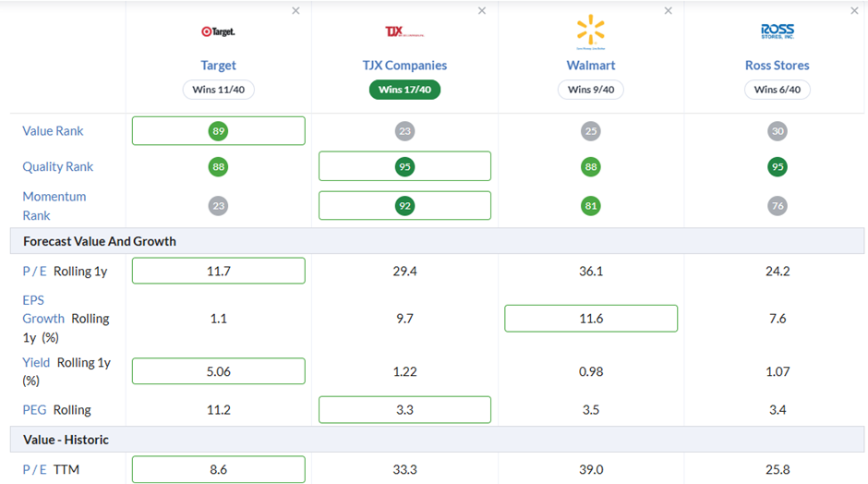Select TJX's PEG value 3.3

pos(404,410)
